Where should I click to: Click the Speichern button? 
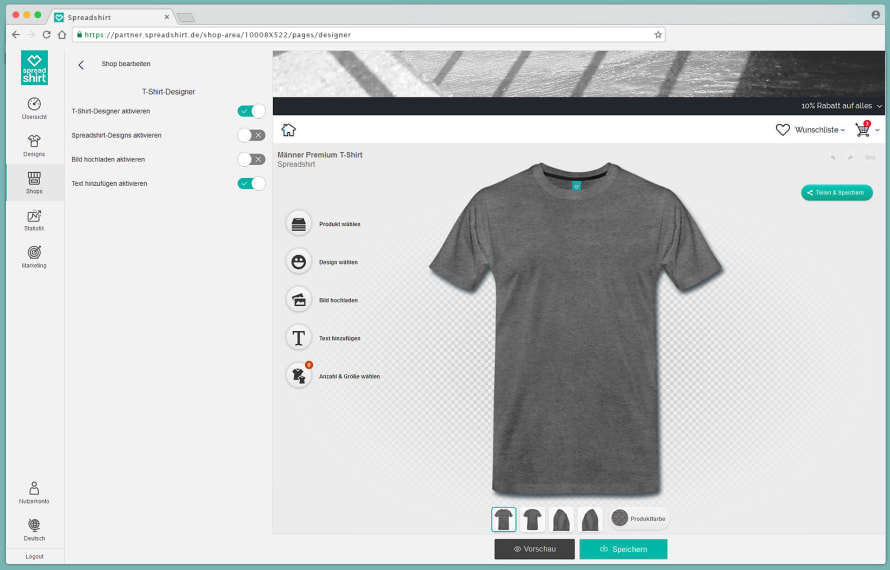coord(623,549)
